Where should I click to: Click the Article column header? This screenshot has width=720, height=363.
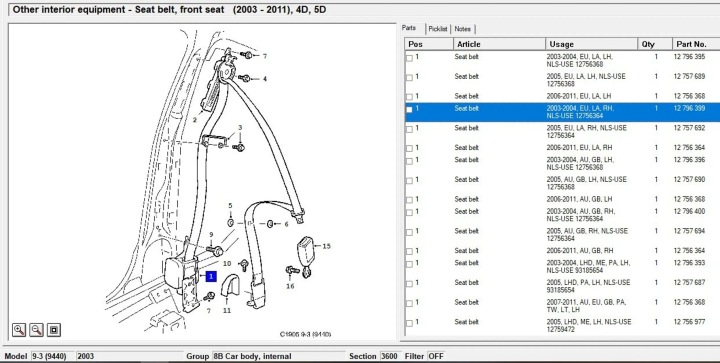click(499, 44)
